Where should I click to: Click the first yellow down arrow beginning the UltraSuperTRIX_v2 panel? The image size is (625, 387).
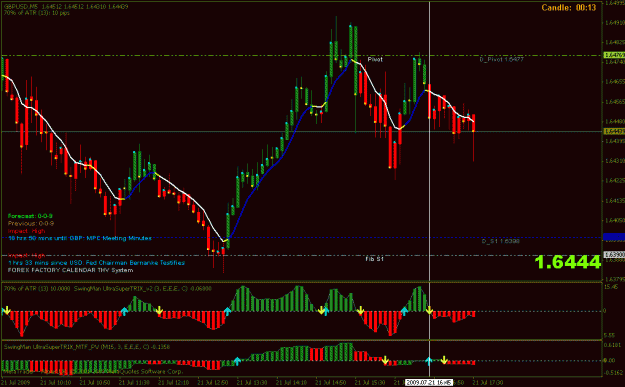[x=6, y=310]
